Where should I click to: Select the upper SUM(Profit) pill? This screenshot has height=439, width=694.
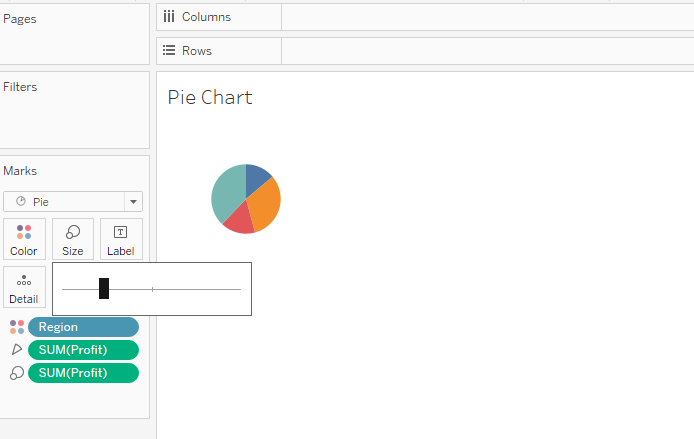coord(83,350)
